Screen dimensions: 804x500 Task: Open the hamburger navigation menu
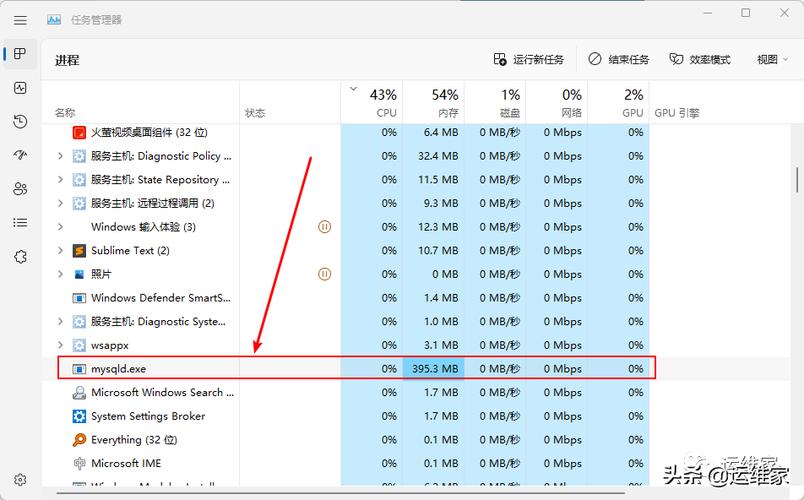(20, 20)
